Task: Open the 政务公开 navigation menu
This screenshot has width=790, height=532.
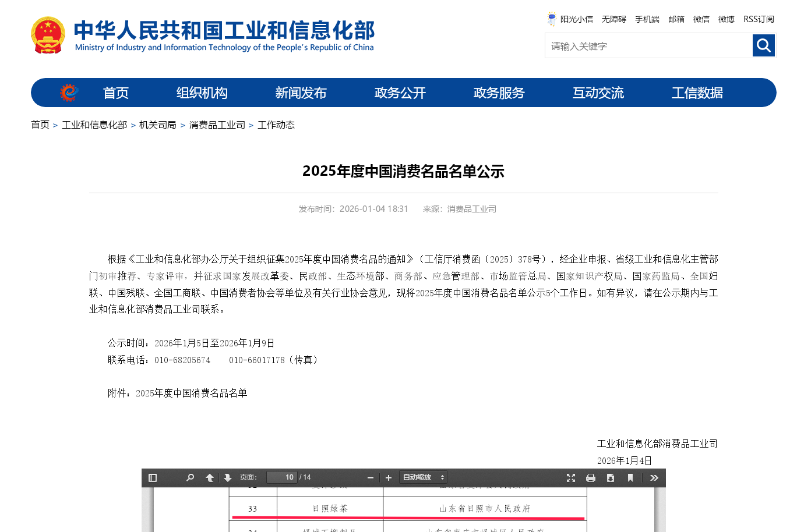Action: 400,93
